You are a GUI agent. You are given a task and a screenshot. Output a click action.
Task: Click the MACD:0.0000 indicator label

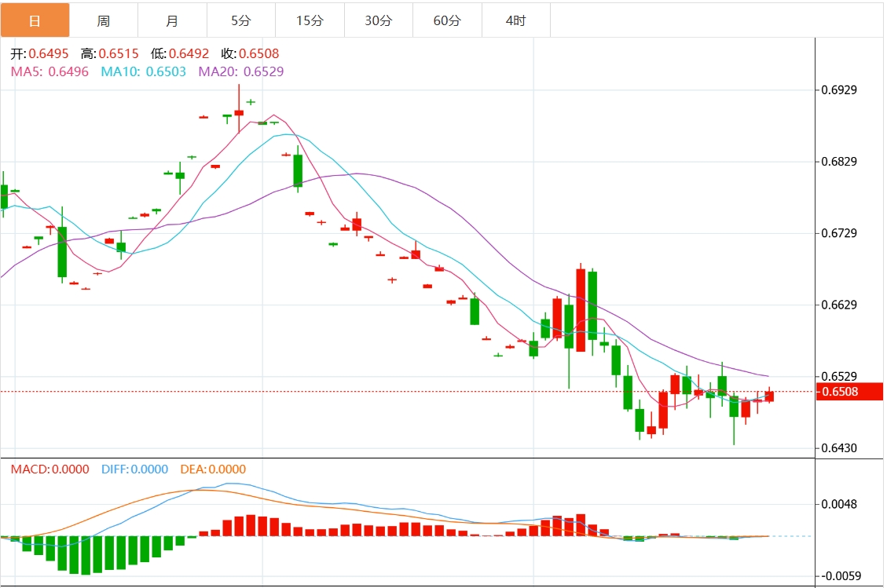[49, 469]
